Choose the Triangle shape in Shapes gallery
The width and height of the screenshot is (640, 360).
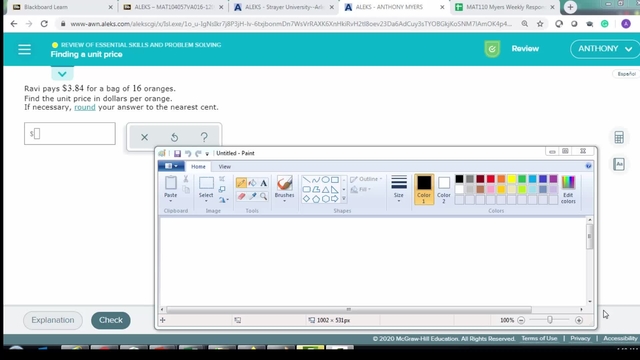[x=325, y=189]
